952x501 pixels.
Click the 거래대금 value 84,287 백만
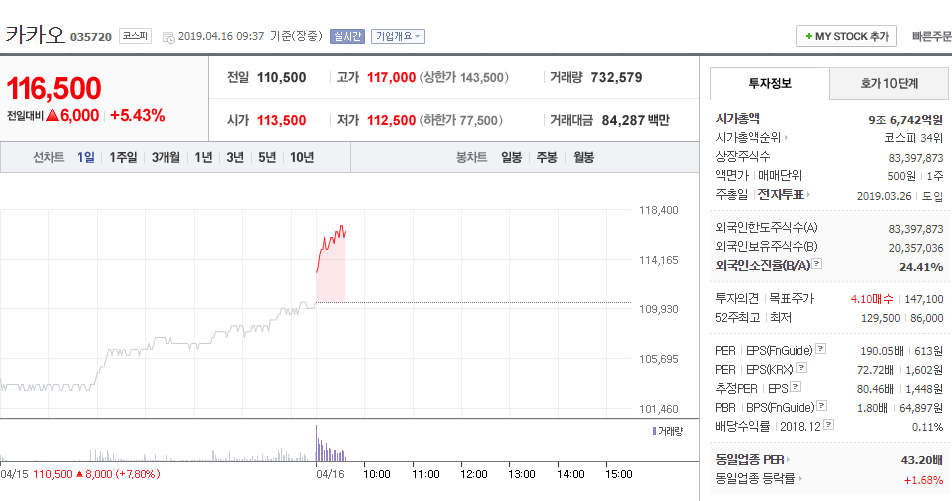tap(636, 121)
